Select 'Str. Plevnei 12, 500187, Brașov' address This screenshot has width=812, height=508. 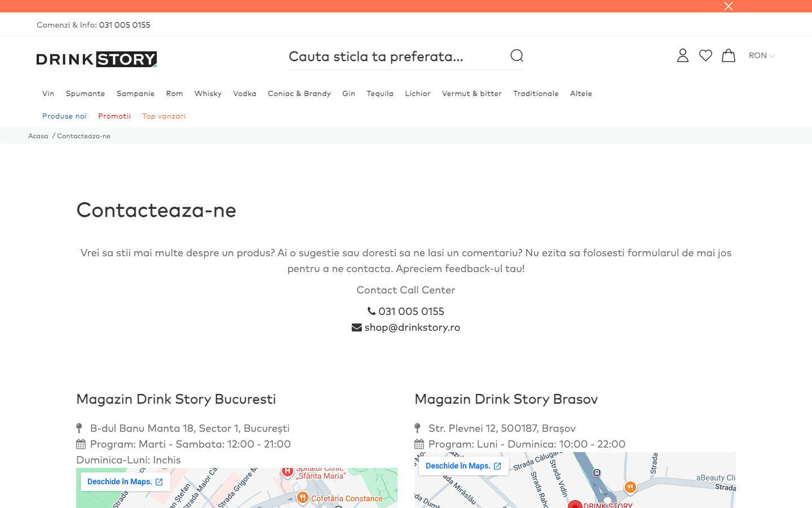pos(502,428)
